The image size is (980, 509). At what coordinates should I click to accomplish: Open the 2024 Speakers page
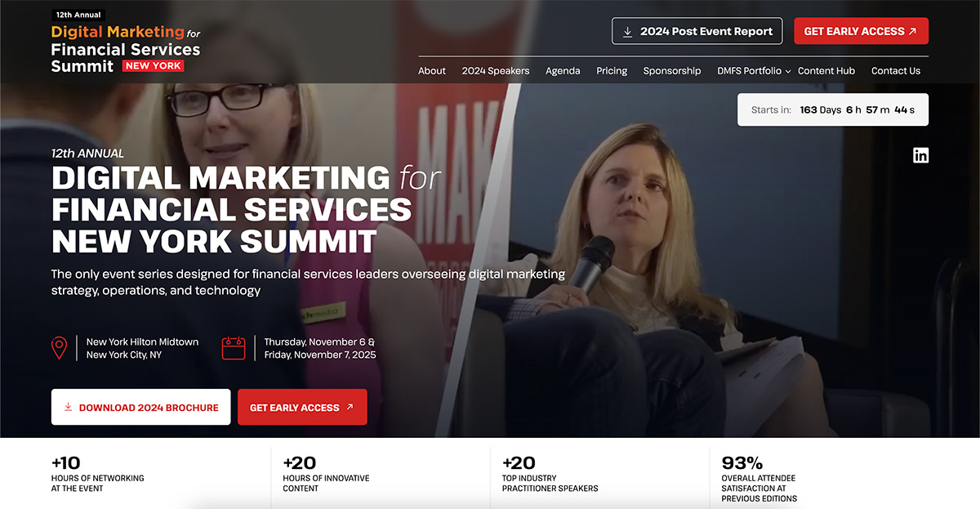496,71
